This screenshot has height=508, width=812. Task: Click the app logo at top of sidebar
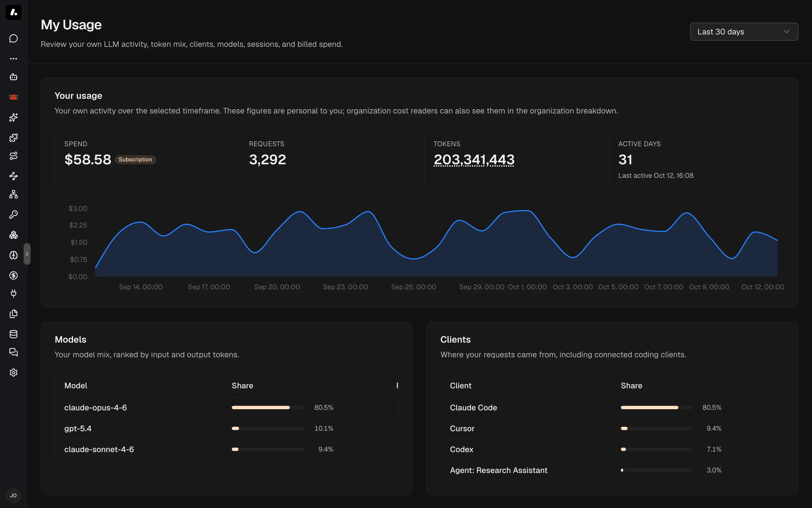pos(14,12)
